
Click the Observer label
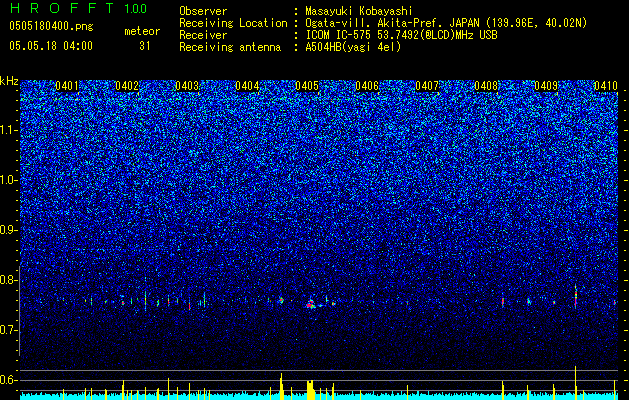[203, 11]
